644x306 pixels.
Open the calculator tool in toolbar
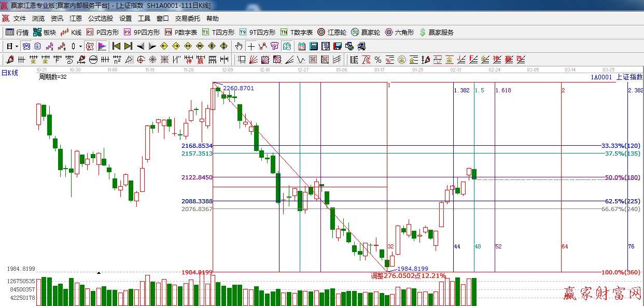pos(314,46)
